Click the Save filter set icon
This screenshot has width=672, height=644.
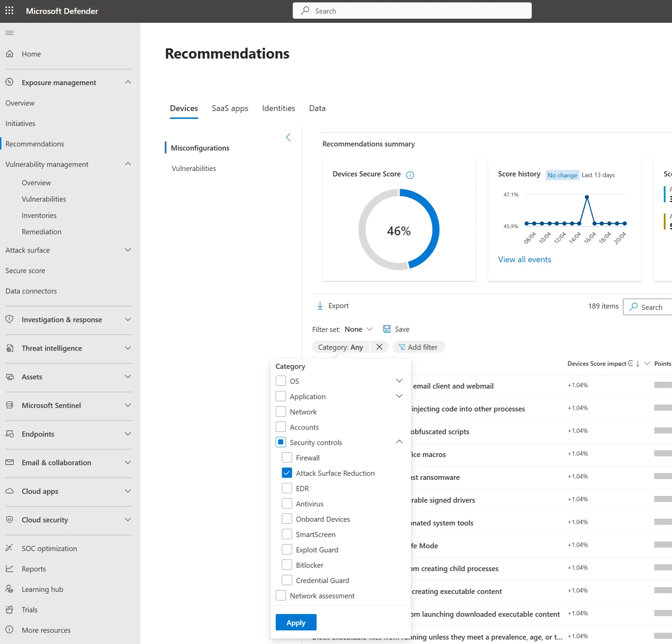point(387,329)
